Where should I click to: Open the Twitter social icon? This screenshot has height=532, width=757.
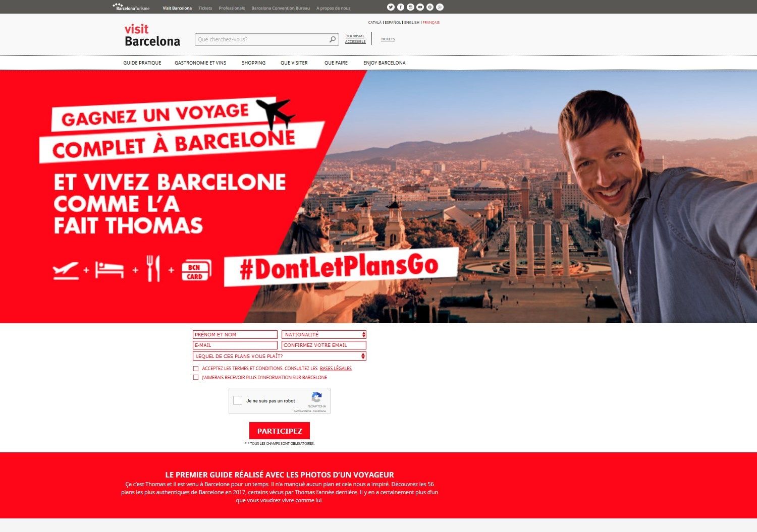(391, 7)
